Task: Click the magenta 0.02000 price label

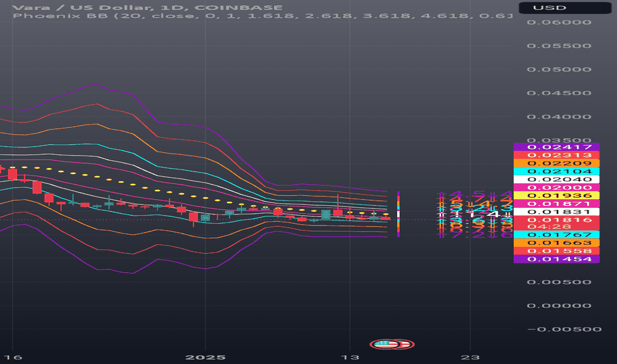Action: 556,187
